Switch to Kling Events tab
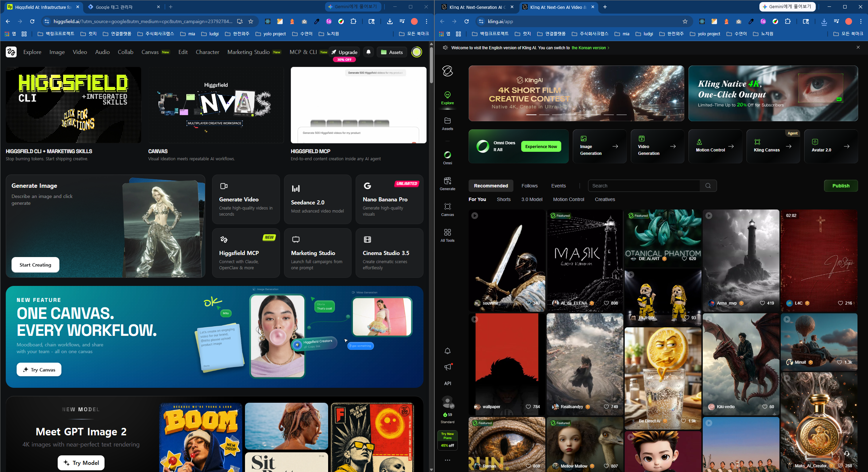Image resolution: width=868 pixels, height=472 pixels. (x=559, y=186)
